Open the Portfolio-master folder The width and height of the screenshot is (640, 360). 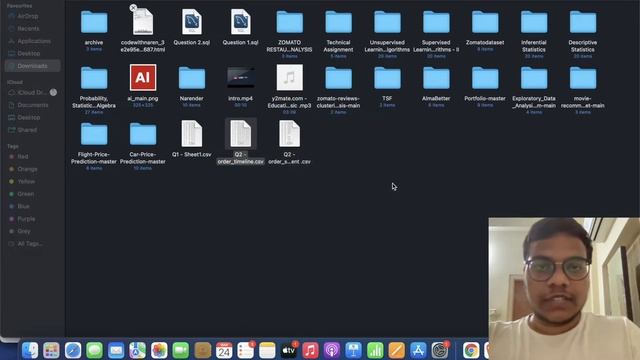(x=485, y=78)
